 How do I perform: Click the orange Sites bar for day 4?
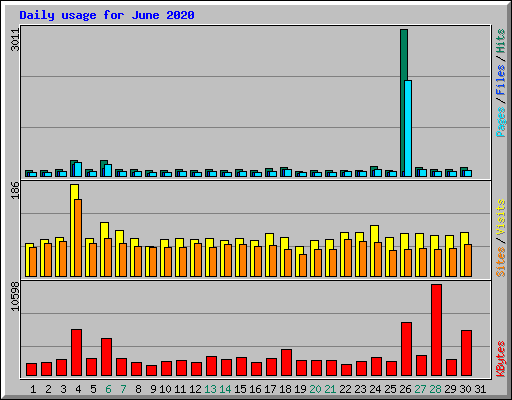click(x=78, y=238)
